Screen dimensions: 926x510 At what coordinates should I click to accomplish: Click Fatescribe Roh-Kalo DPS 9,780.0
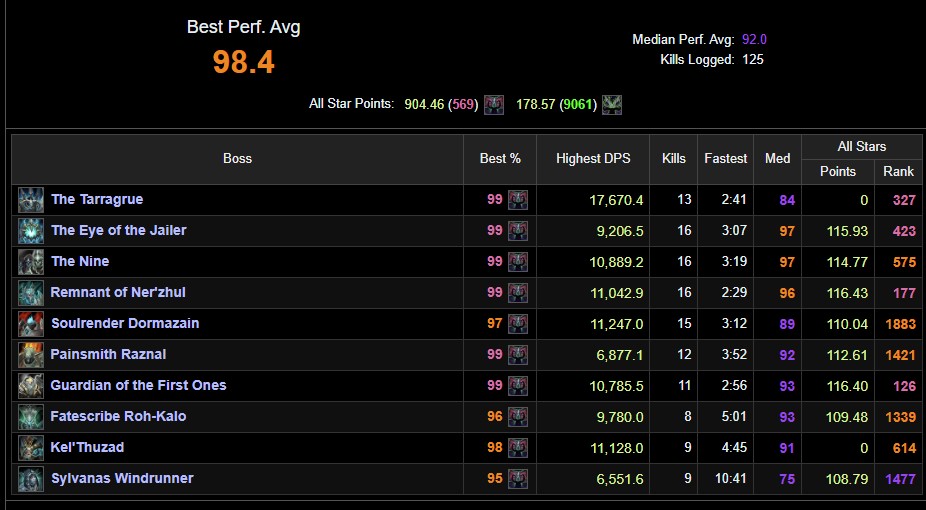pos(619,417)
